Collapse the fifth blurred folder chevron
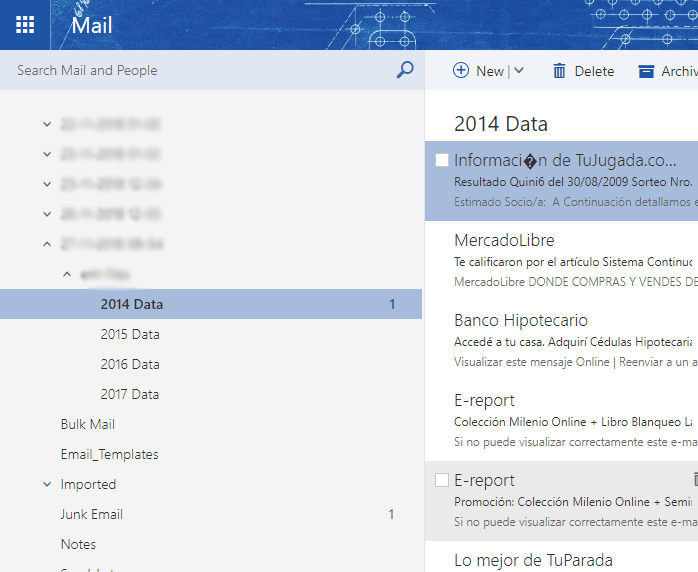This screenshot has width=698, height=572. (47, 244)
